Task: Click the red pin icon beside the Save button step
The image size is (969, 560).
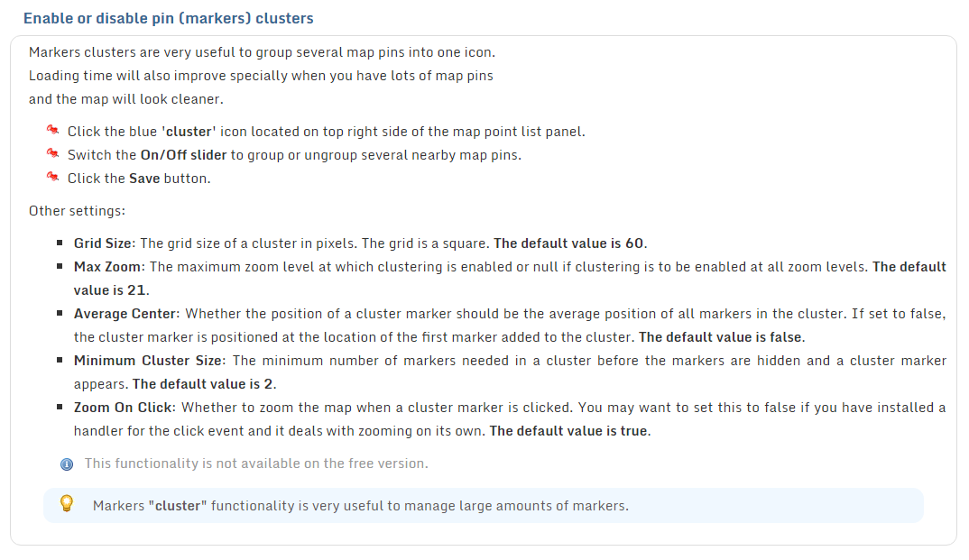Action: click(x=52, y=177)
